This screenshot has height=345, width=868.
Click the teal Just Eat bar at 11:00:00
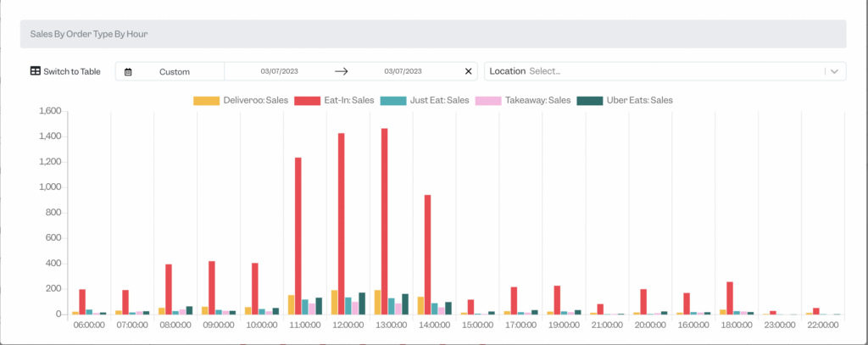pos(305,307)
